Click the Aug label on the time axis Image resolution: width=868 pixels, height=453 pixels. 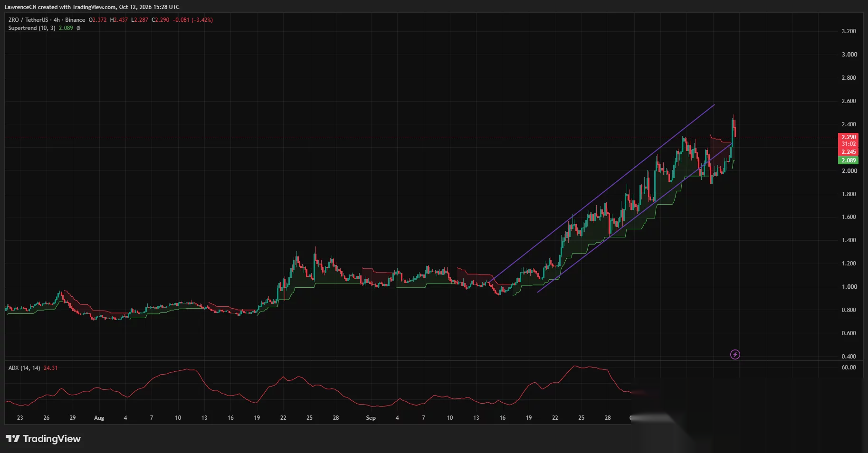coord(99,418)
